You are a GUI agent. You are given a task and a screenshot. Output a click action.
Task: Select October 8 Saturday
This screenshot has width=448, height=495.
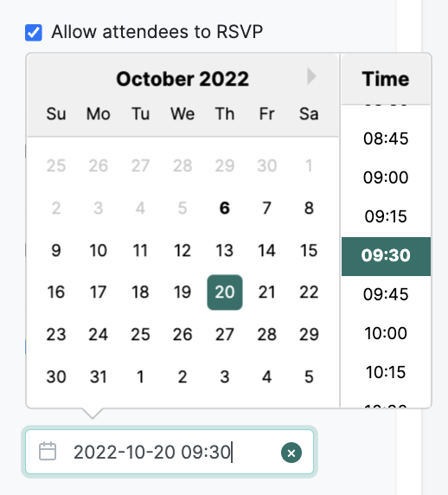point(309,208)
